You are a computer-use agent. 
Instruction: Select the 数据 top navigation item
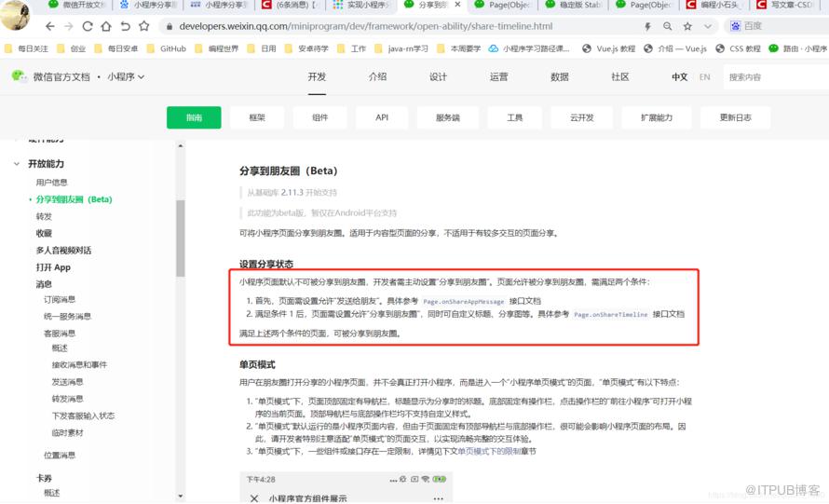click(x=560, y=76)
